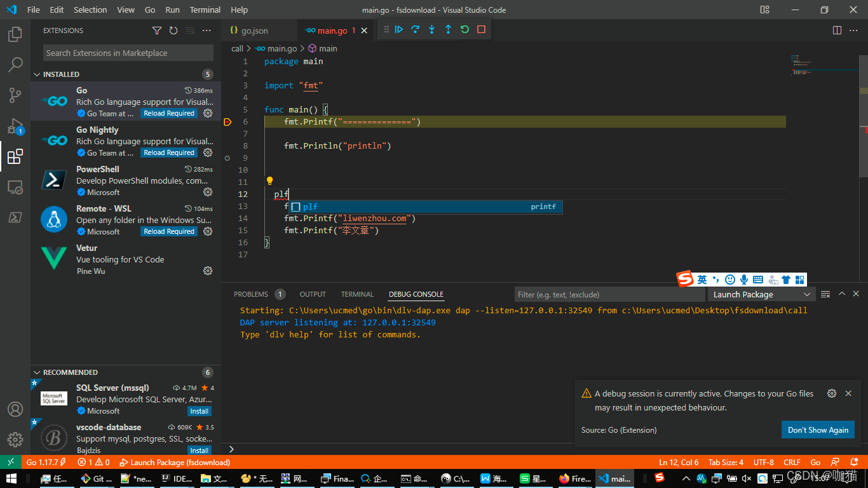Click Launch Package (fsdownload) status item
Viewport: 868px width, 488px height.
[175, 462]
